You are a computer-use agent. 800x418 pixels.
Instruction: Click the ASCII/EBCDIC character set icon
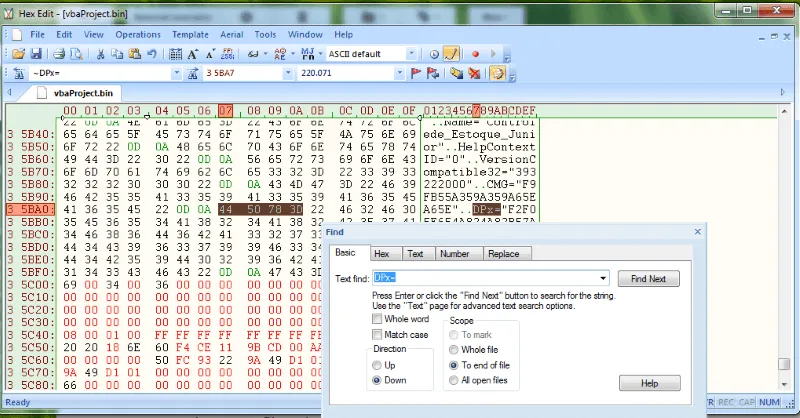280,54
